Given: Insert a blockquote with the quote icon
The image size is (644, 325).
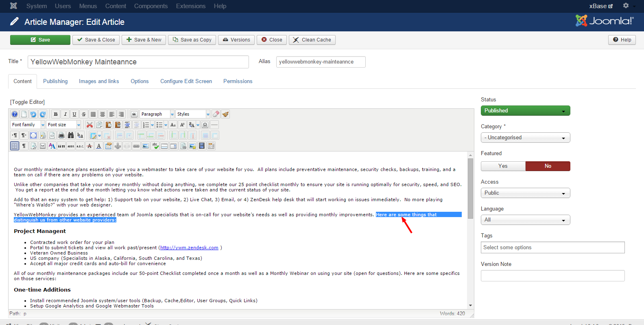Looking at the screenshot, I should click(134, 114).
